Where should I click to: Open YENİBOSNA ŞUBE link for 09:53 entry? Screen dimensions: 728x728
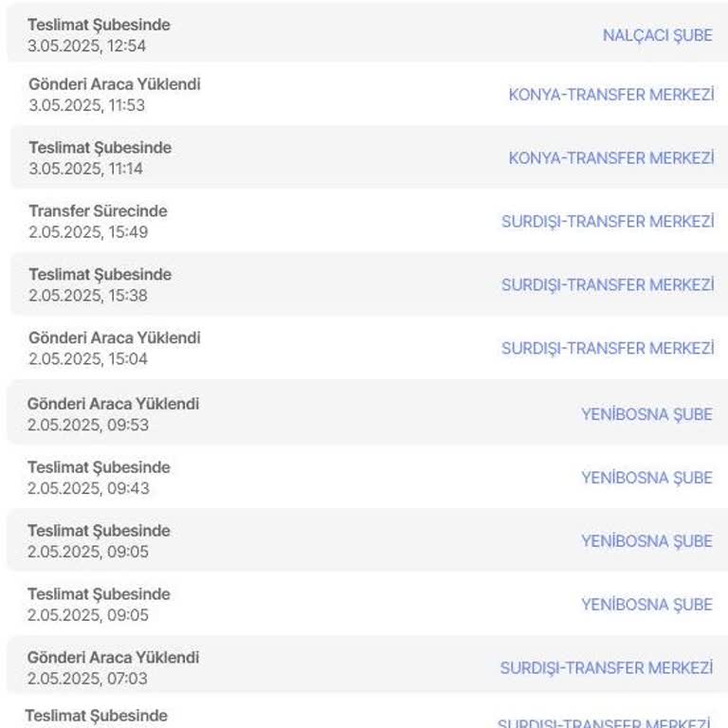tap(646, 414)
